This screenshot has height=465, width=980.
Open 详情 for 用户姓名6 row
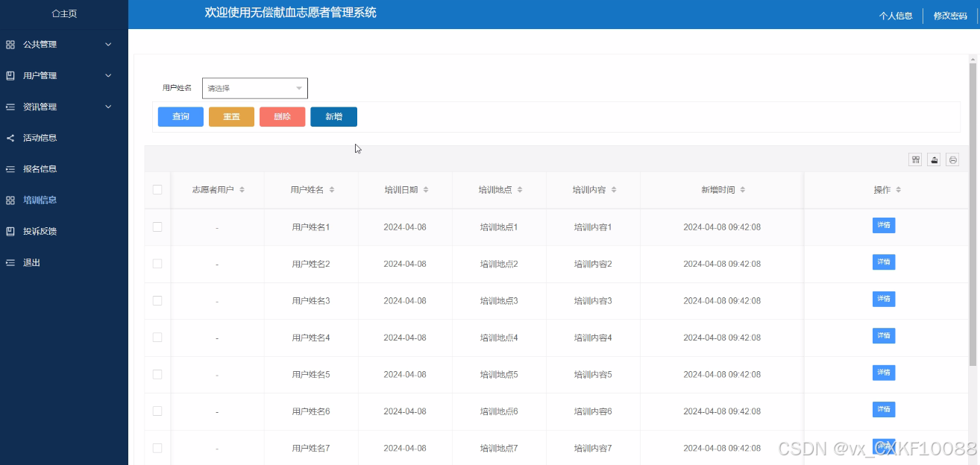point(884,410)
